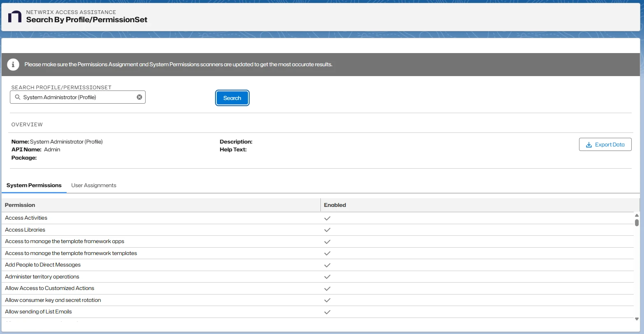Toggle the Enabled check for Allow consumer key and secret rotation
Screen dimensions: 644x334
click(x=327, y=300)
